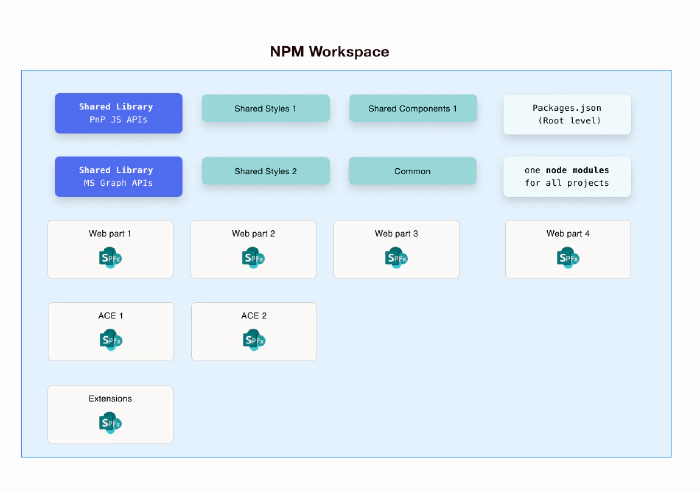Select the Shared Library MS Graph APIs block

[x=118, y=176]
